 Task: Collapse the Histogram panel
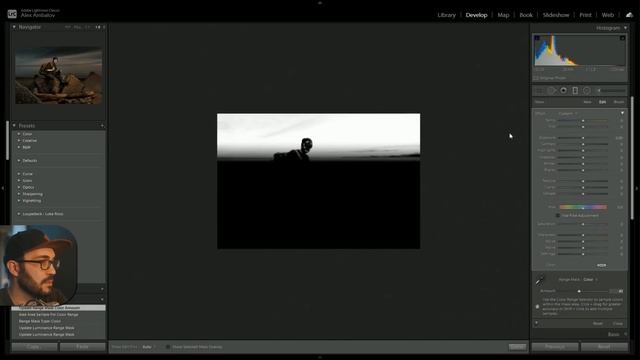pyautogui.click(x=625, y=28)
